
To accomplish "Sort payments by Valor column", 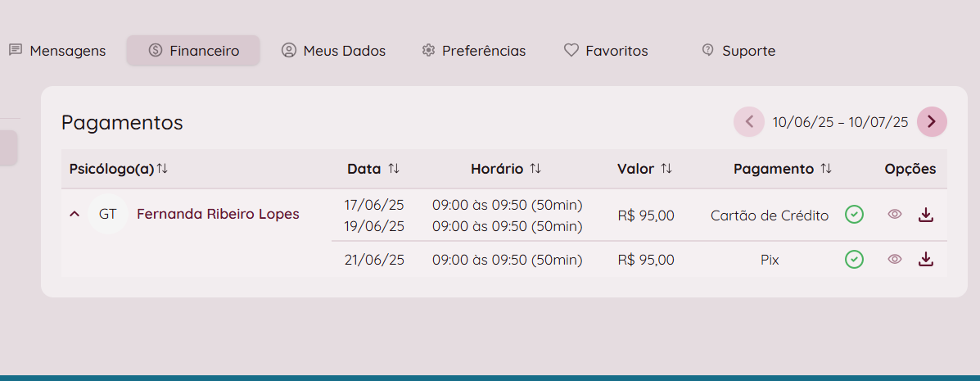I will pos(666,169).
